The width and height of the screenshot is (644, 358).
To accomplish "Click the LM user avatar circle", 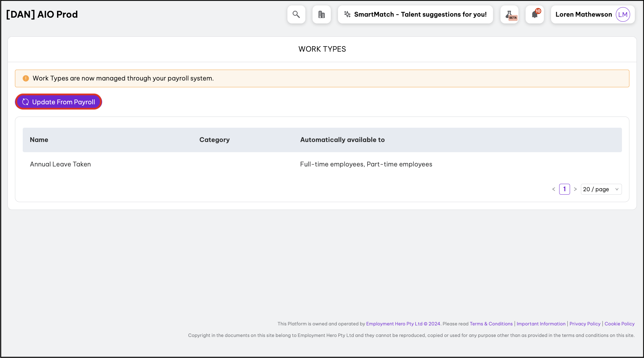I will [x=623, y=15].
